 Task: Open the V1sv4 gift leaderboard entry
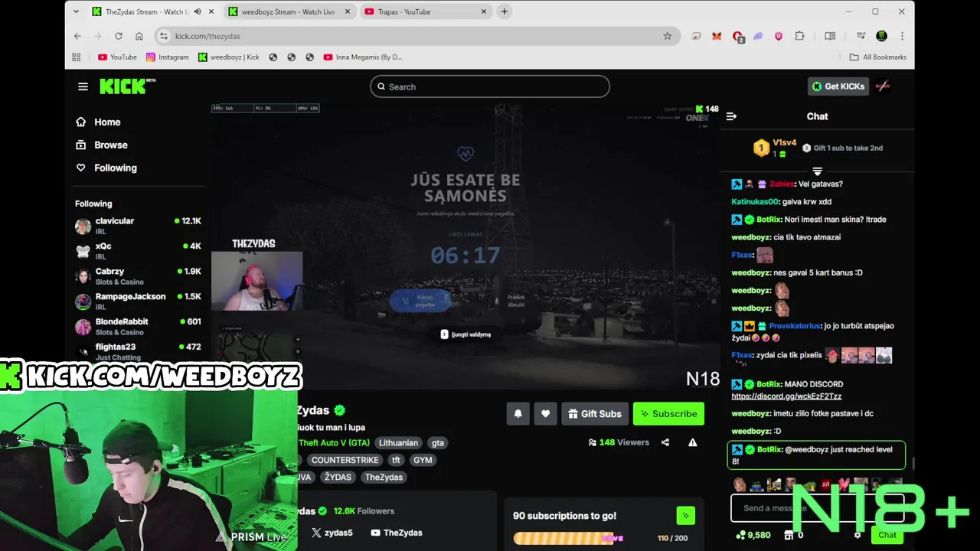click(x=776, y=148)
